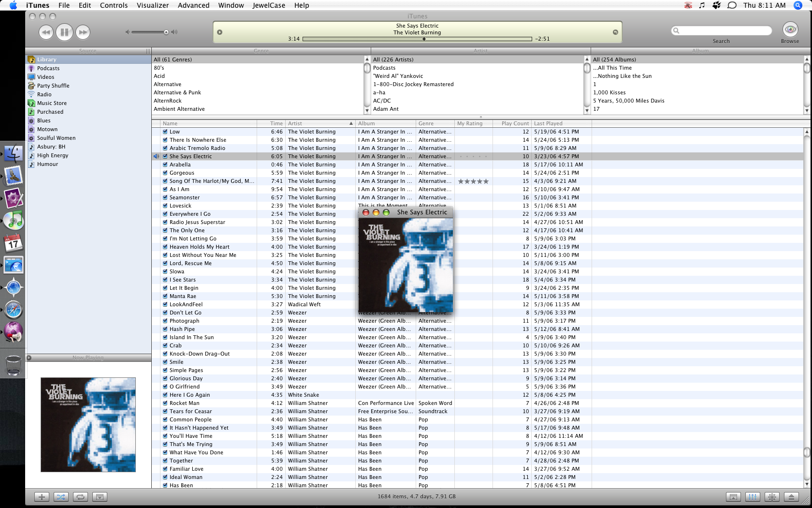Uncheck the Gorgeous song checkbox

coord(165,173)
